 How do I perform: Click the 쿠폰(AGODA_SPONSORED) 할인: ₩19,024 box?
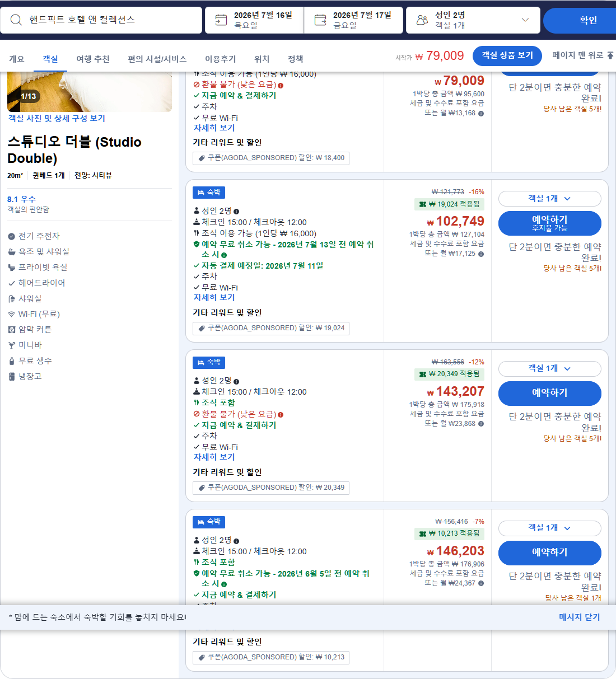[271, 328]
